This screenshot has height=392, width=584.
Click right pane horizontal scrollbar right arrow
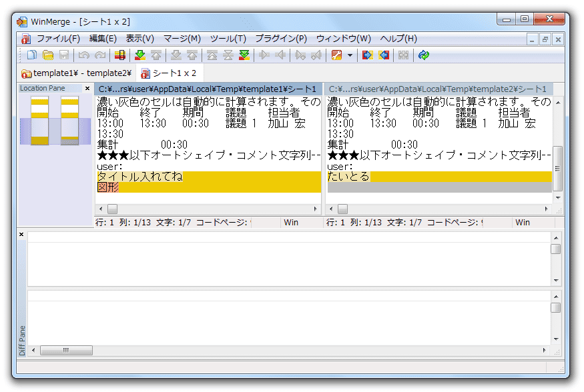pos(546,209)
